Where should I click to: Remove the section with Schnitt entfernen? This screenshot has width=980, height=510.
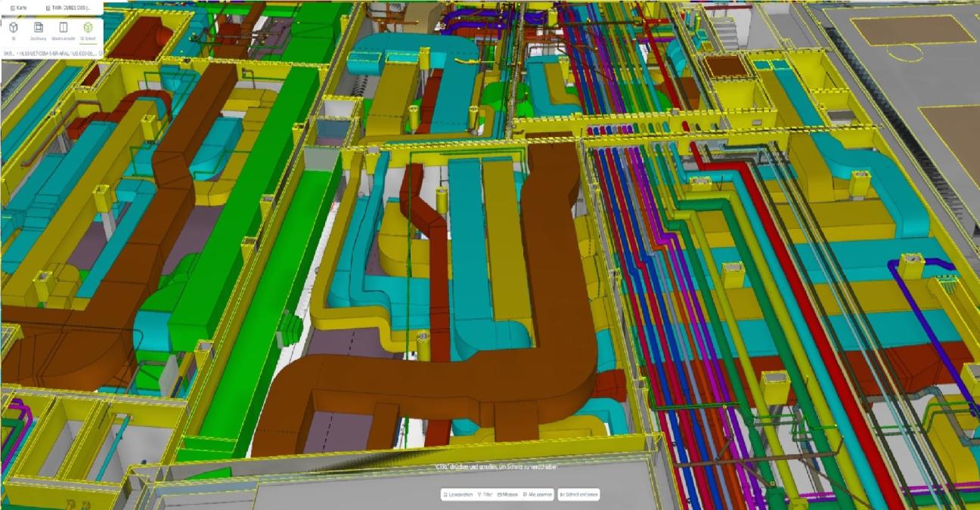click(x=578, y=495)
